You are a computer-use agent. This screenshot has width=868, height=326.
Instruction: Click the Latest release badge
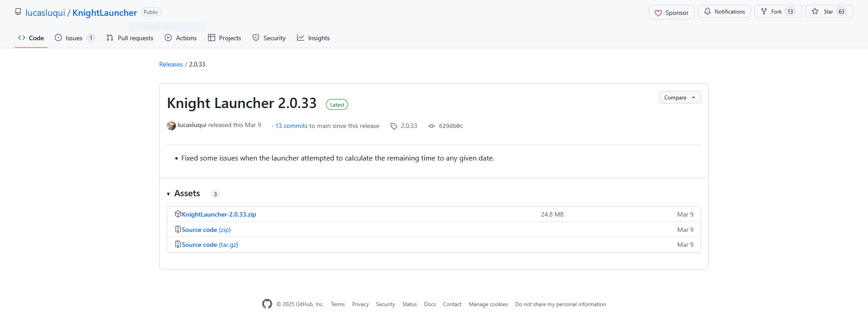coord(337,104)
